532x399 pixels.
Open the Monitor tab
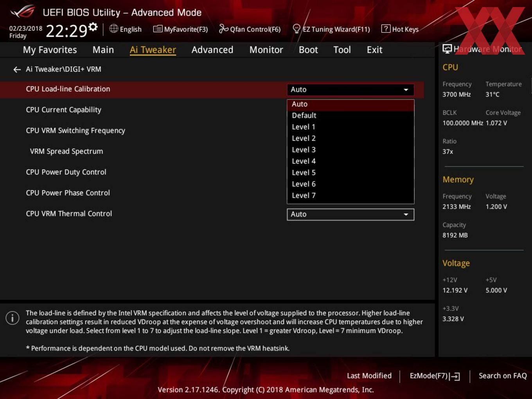266,50
